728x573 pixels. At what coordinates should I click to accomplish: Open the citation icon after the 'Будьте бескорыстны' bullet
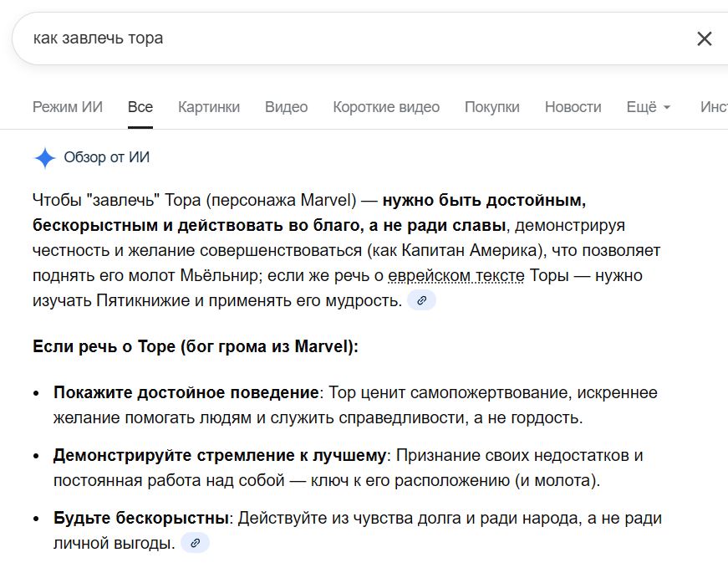point(196,543)
